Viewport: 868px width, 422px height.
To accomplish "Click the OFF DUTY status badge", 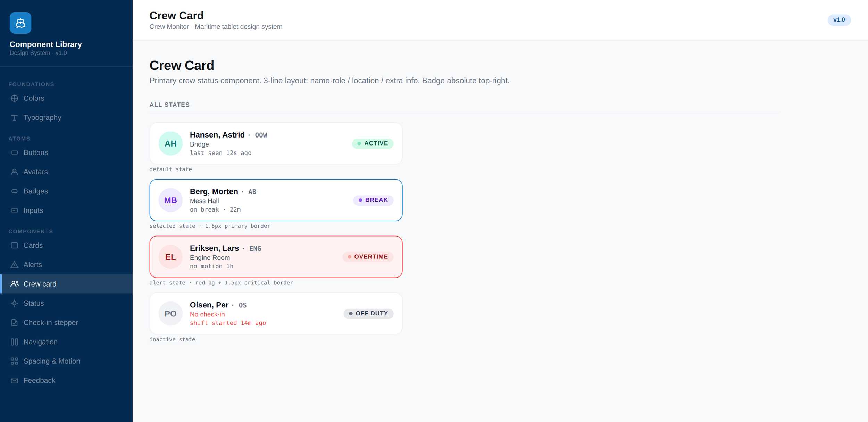I will (368, 314).
